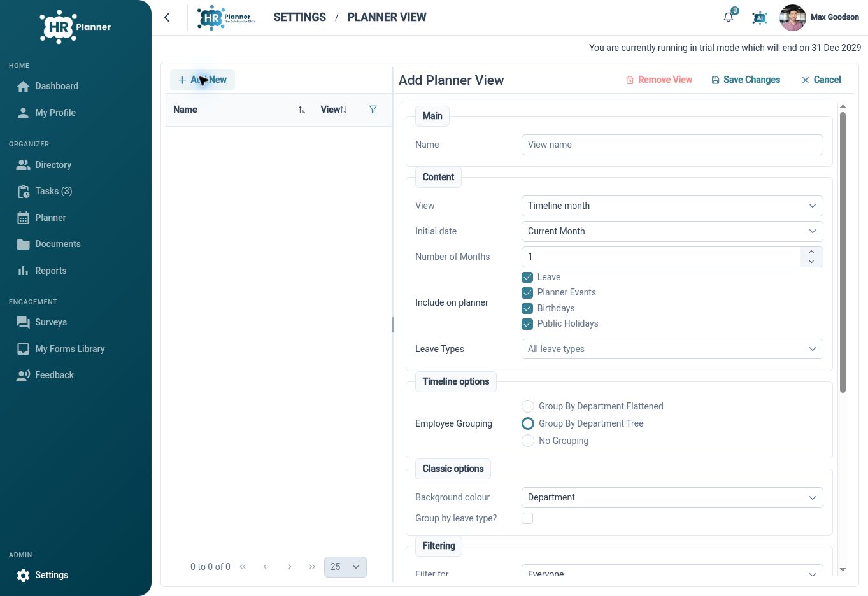Screen dimensions: 868x596
Task: Click Save Changes
Action: point(746,80)
